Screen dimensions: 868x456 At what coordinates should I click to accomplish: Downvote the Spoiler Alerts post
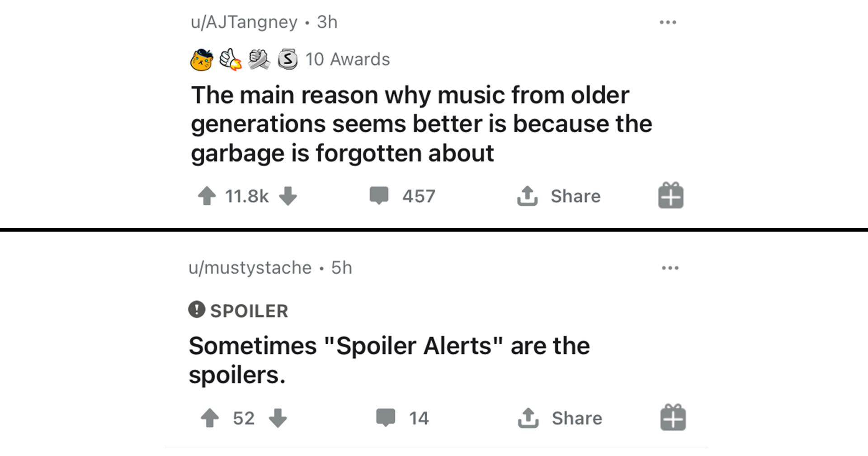[x=278, y=418]
